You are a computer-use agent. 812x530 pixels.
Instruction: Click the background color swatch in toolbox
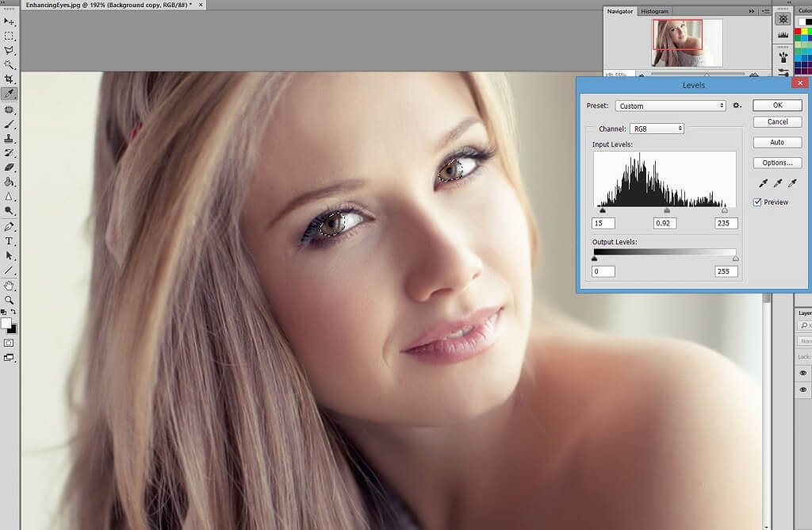tap(13, 329)
